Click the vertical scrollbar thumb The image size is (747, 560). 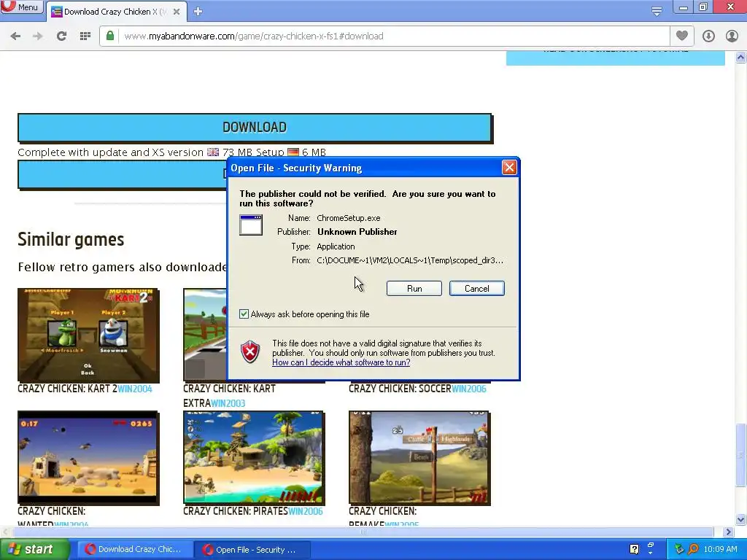coord(741,455)
